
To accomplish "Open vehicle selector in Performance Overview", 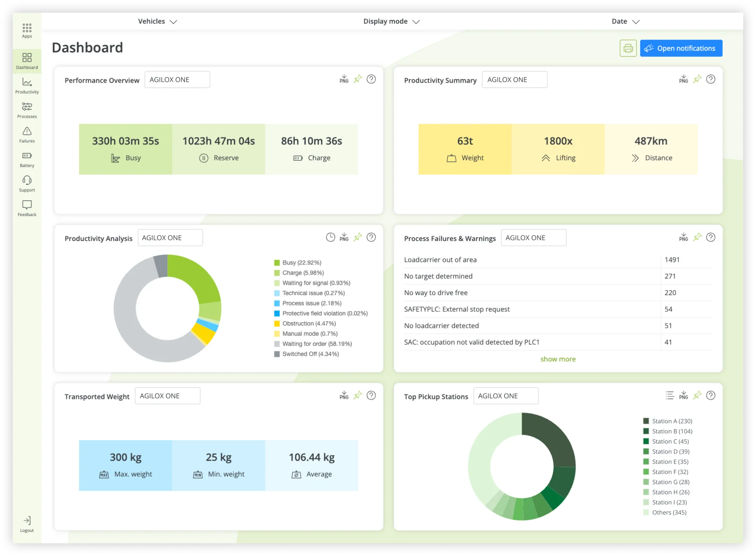I will (x=177, y=79).
